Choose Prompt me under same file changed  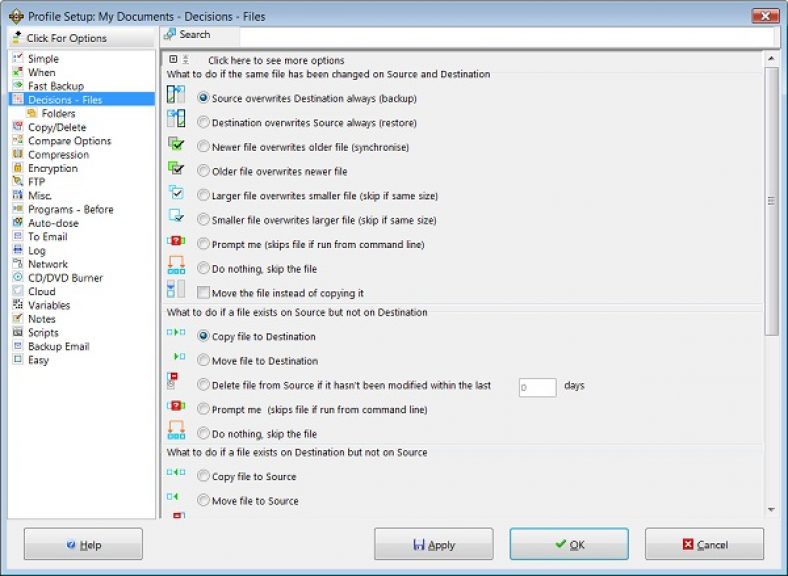(x=203, y=244)
